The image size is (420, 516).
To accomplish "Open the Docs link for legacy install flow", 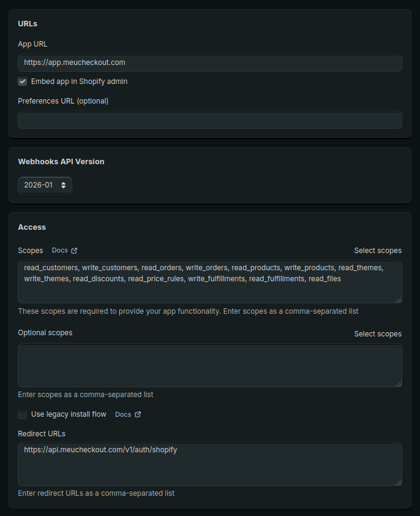I will coord(123,415).
